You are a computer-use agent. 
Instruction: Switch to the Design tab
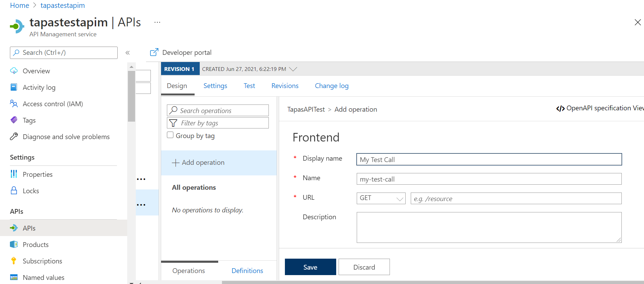pos(177,86)
